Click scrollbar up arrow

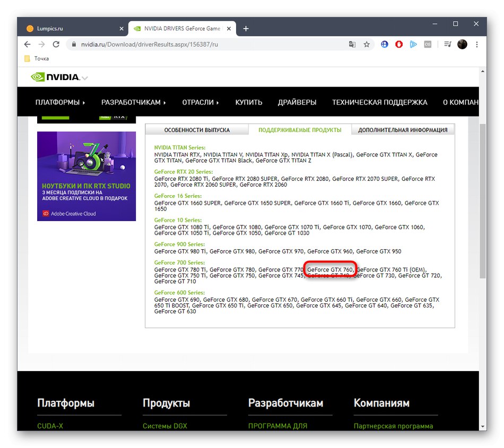482,71
